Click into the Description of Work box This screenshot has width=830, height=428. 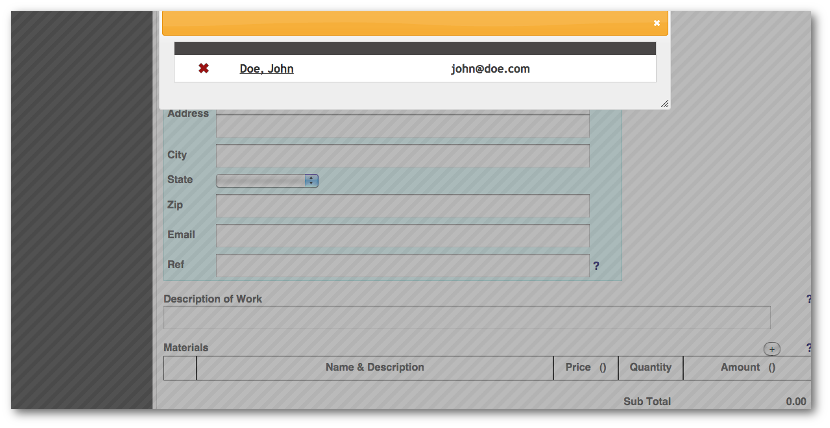coord(466,318)
